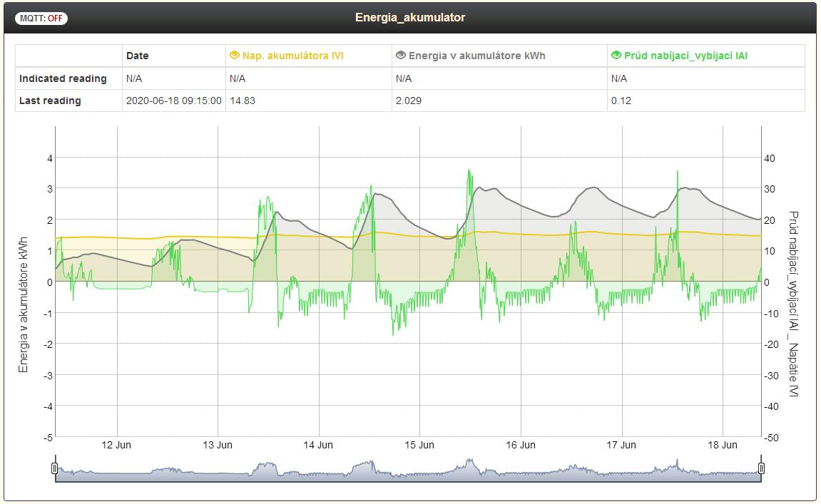
Task: Click the range selector overview strip
Action: coord(408,469)
